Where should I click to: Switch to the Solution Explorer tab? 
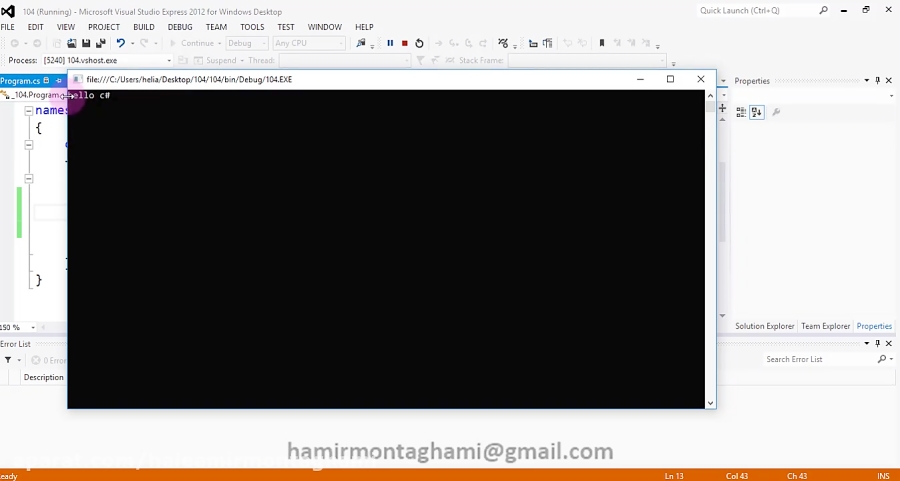[765, 326]
